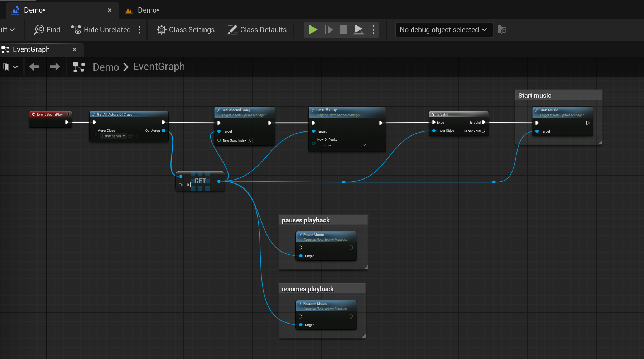Viewport: 644px width, 359px height.
Task: Click the Is Valid exec output pin
Action: point(484,122)
